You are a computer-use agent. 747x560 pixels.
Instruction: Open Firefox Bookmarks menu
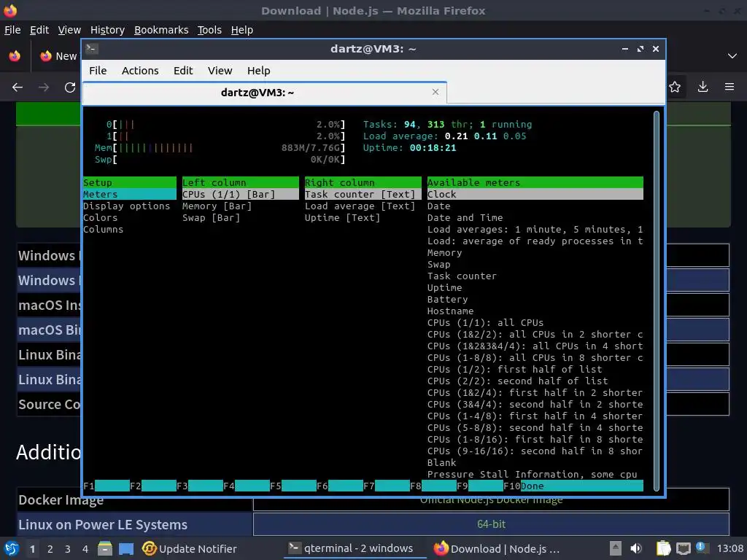pos(161,30)
